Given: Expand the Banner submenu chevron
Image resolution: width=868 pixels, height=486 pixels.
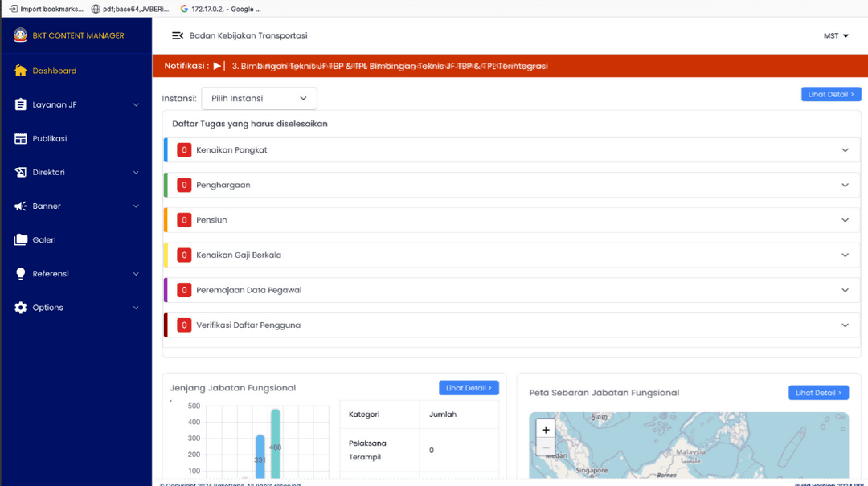Looking at the screenshot, I should point(136,206).
